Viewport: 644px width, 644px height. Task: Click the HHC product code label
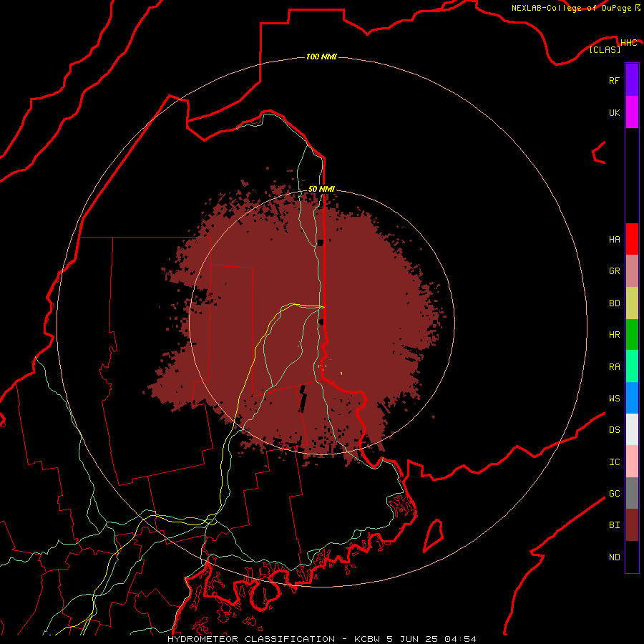[628, 43]
